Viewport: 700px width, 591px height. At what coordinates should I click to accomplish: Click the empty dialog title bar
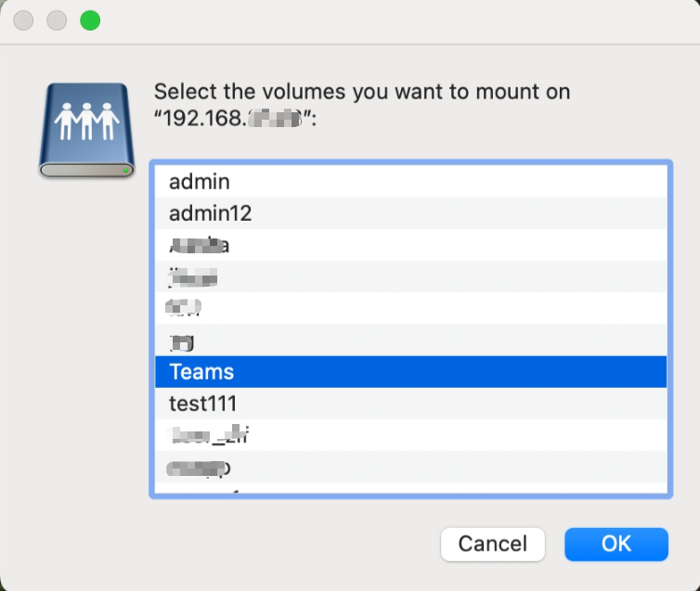coord(390,20)
